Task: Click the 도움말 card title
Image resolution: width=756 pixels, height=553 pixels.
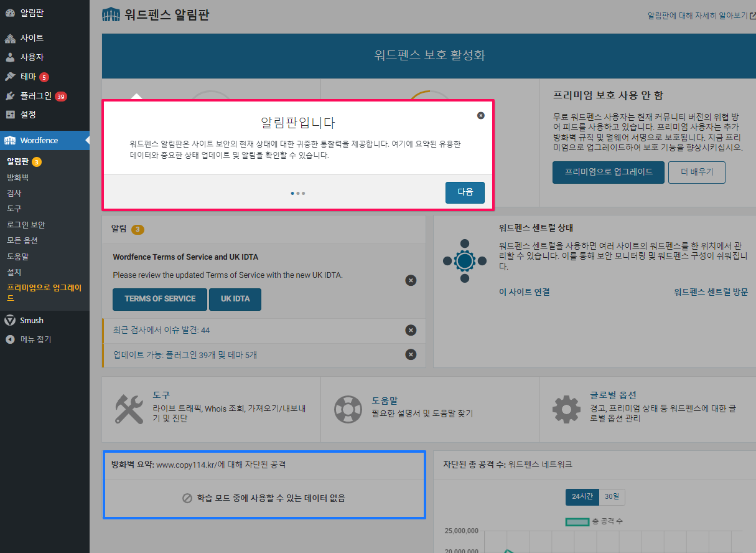Action: (x=385, y=400)
